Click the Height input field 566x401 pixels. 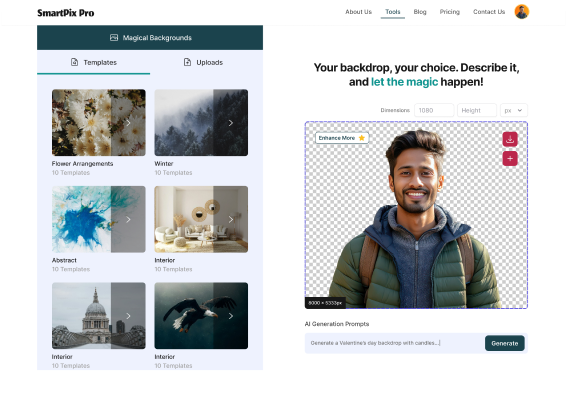(477, 110)
